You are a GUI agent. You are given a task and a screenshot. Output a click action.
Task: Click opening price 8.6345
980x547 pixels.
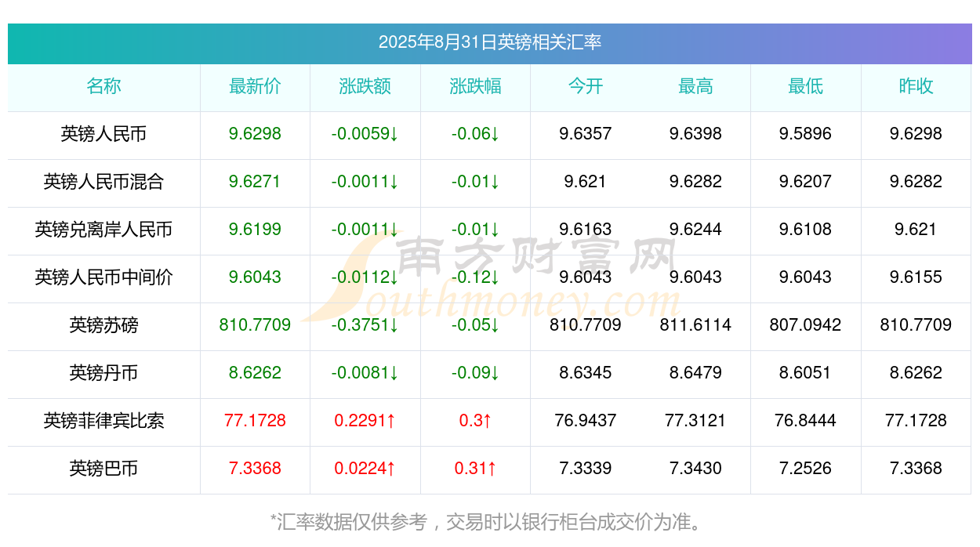click(586, 373)
